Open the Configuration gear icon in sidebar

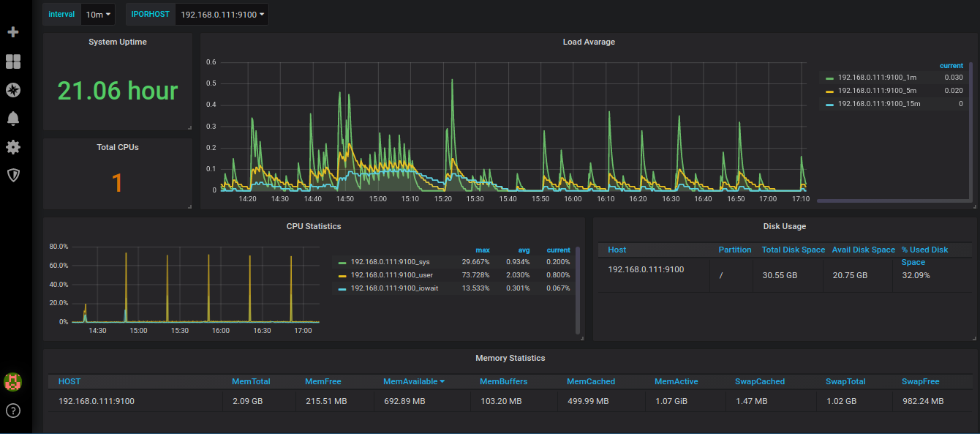[x=12, y=147]
